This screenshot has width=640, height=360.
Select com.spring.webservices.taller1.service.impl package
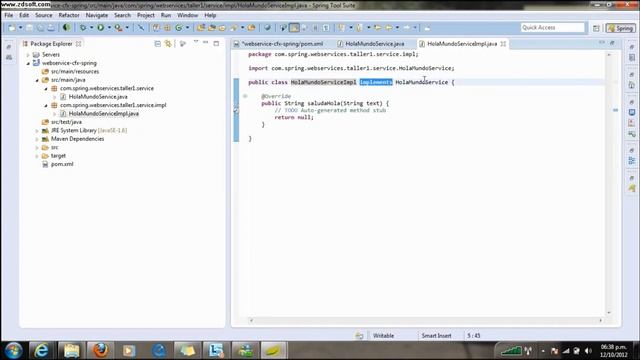coord(113,105)
